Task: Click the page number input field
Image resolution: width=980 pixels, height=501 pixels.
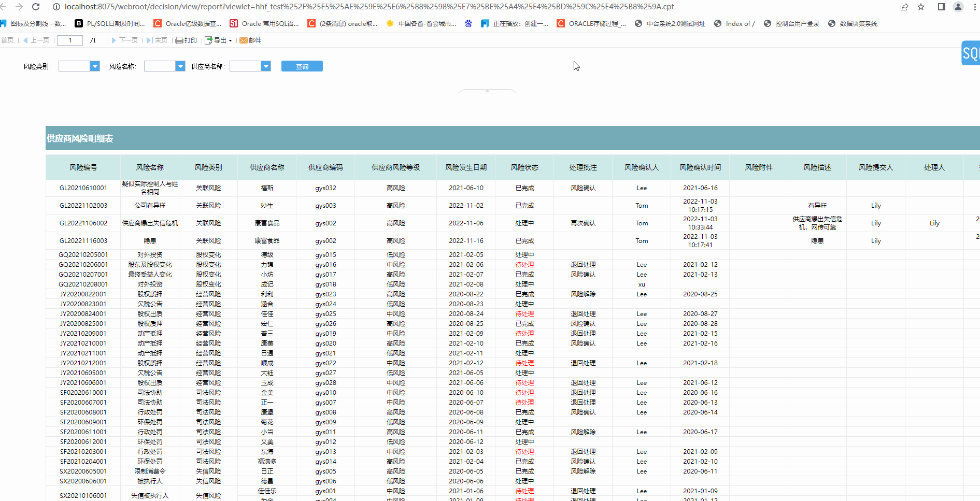Action: point(70,40)
